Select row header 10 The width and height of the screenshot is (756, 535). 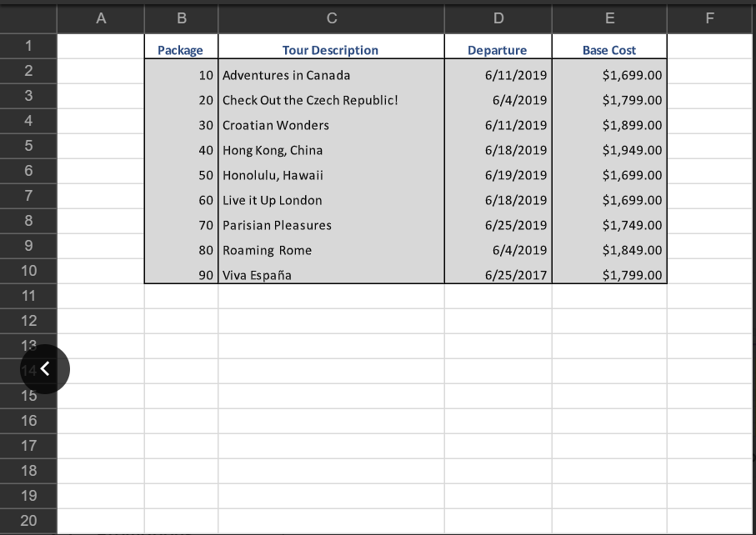[x=28, y=270]
